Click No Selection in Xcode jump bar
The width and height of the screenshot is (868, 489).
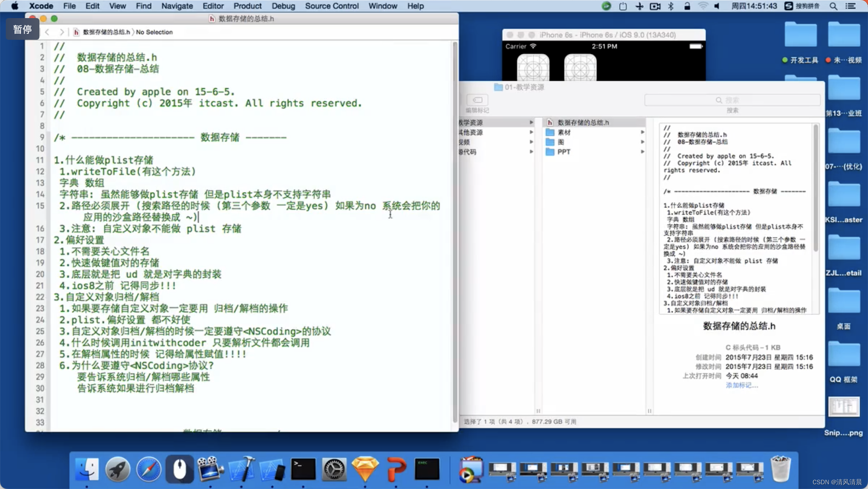tap(154, 32)
